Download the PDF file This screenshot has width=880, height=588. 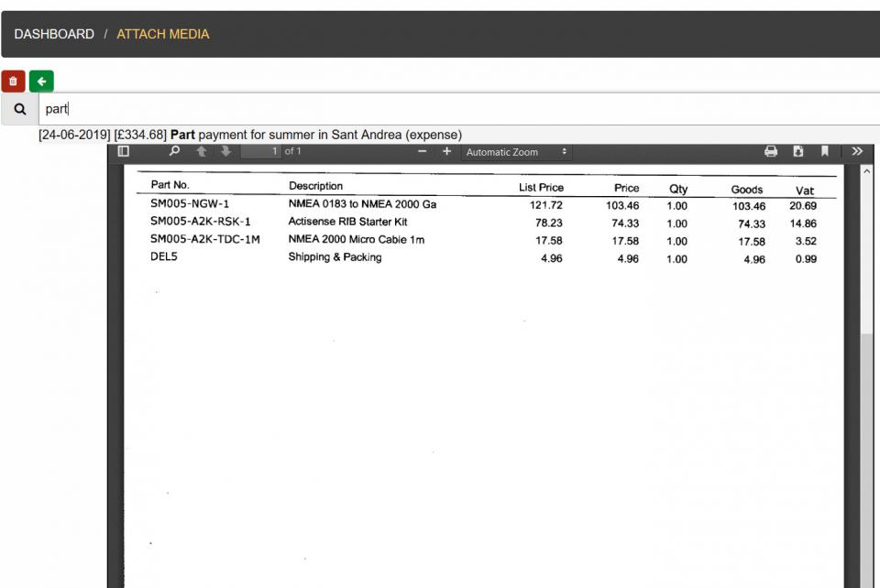tap(798, 152)
